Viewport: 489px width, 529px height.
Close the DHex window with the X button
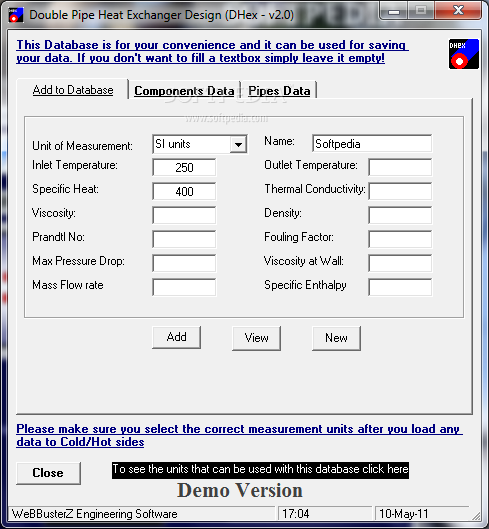tap(458, 10)
